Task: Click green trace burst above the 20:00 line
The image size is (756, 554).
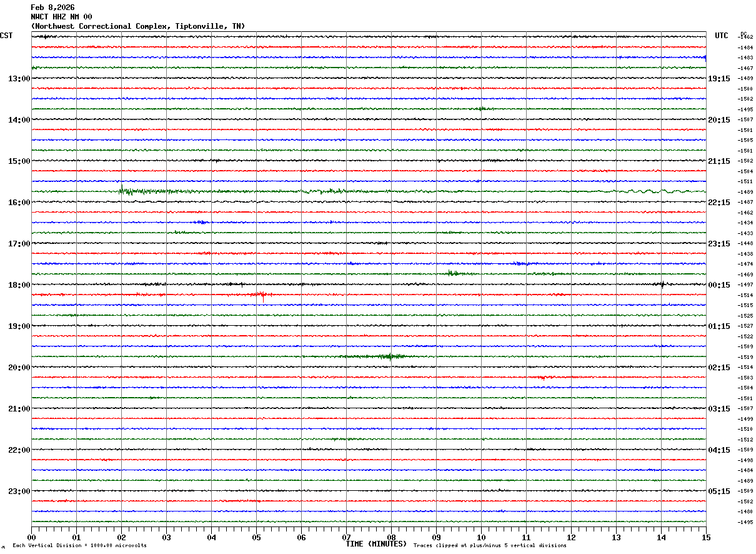Action: pos(390,356)
